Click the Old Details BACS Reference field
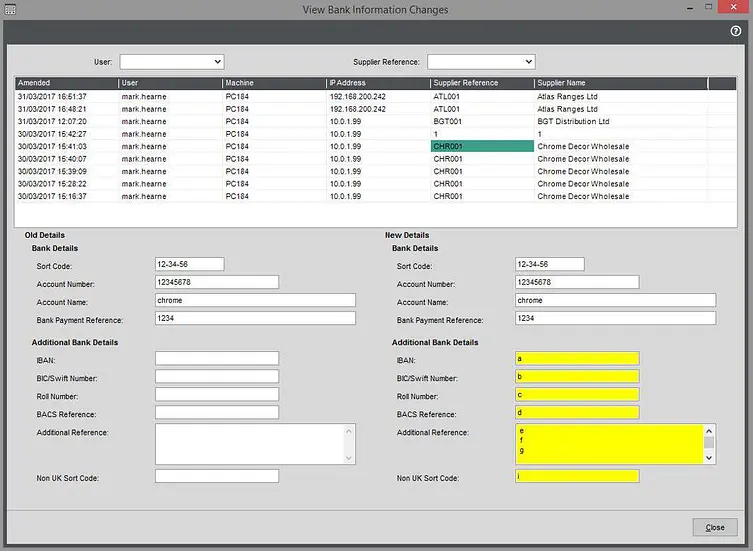The height and width of the screenshot is (551, 753). coord(217,412)
